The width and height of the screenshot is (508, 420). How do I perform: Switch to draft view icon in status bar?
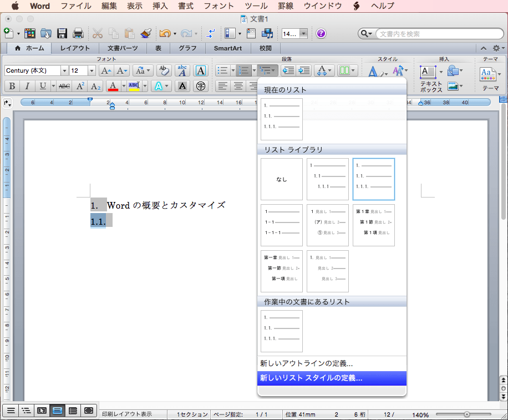[11, 411]
